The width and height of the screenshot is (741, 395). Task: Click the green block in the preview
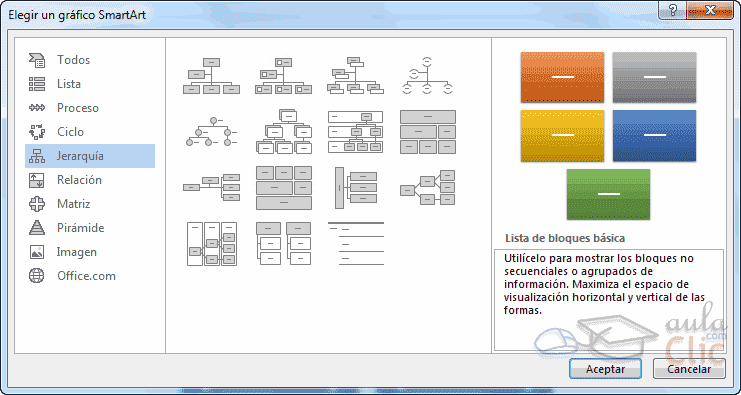point(608,194)
